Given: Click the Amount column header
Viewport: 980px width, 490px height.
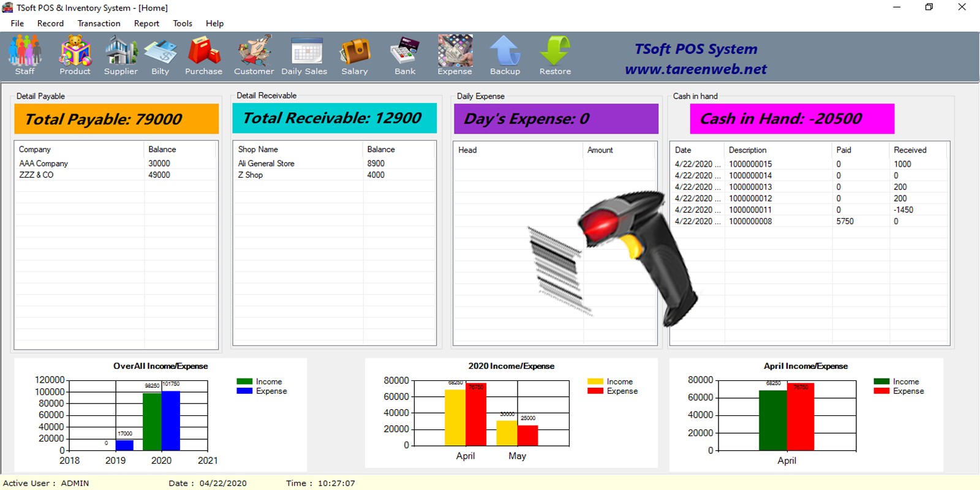Looking at the screenshot, I should point(620,150).
